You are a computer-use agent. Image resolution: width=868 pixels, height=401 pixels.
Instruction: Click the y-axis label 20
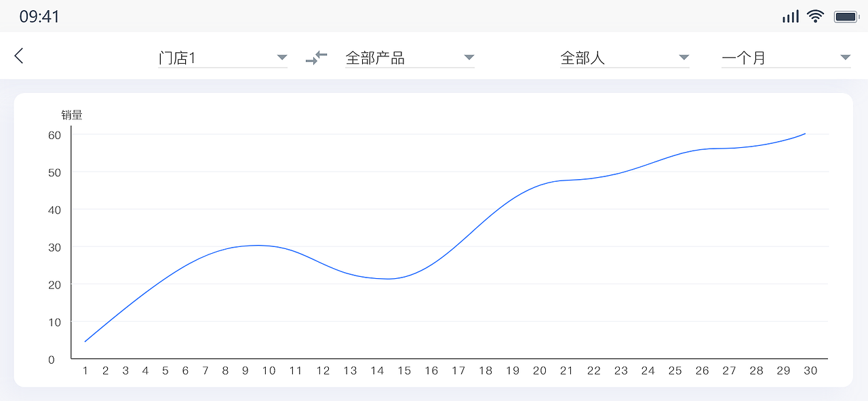click(x=54, y=285)
